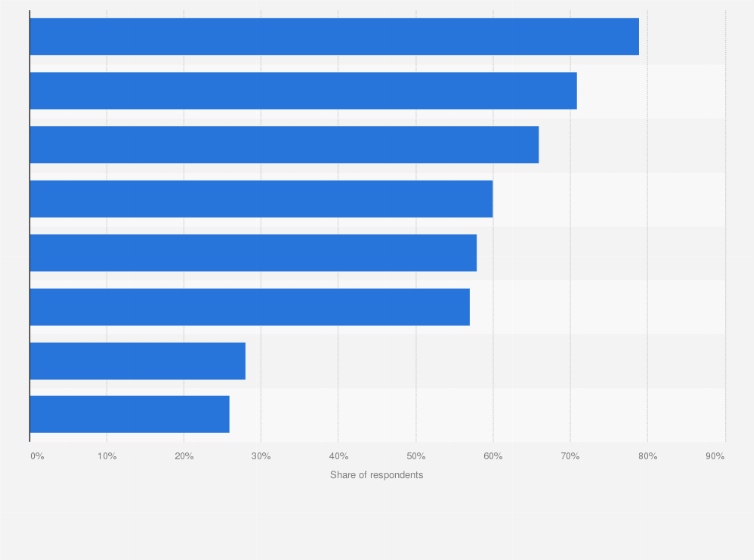Viewport: 754px width, 560px height.
Task: Click the top bar reaching about 79%
Action: click(x=334, y=37)
